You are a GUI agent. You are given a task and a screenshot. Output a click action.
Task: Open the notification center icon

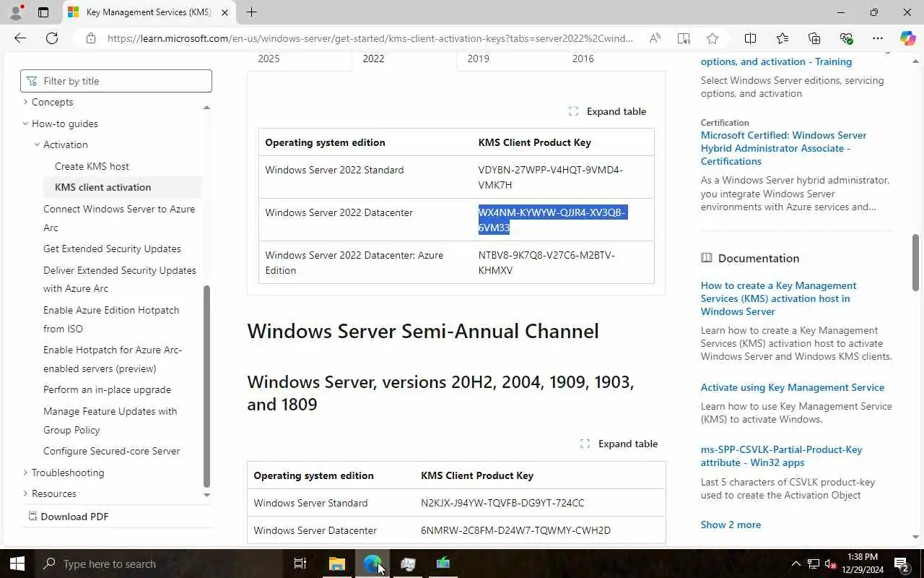coord(902,564)
